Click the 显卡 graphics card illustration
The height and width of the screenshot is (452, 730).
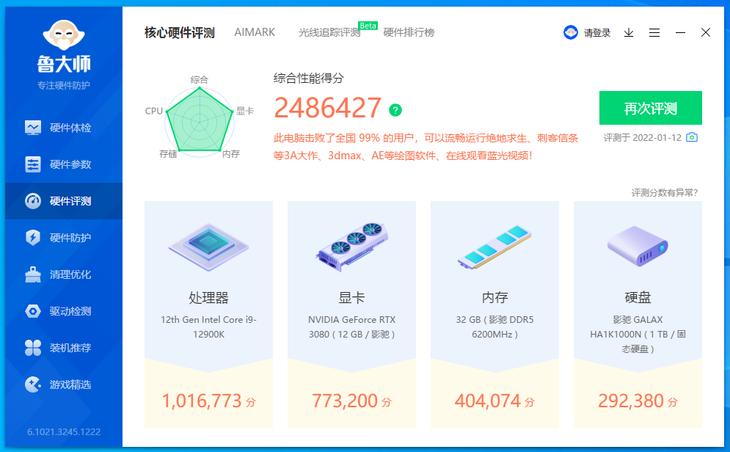(x=351, y=246)
